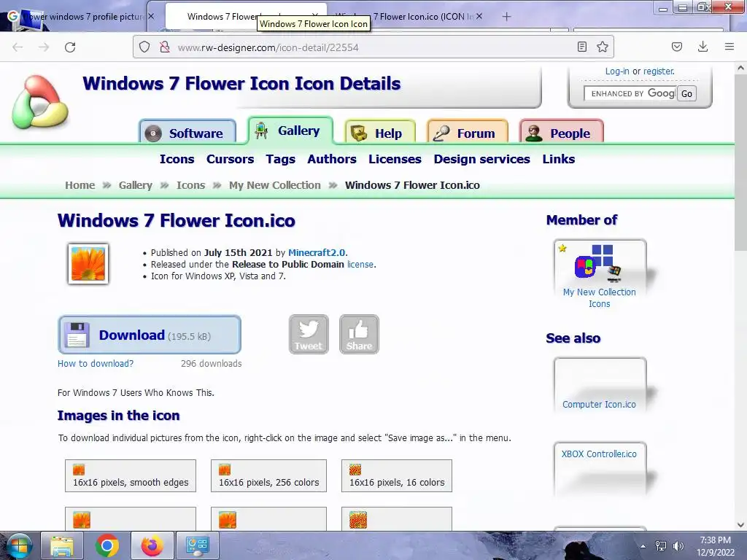
Task: Open the Gallery tab
Action: 290,131
